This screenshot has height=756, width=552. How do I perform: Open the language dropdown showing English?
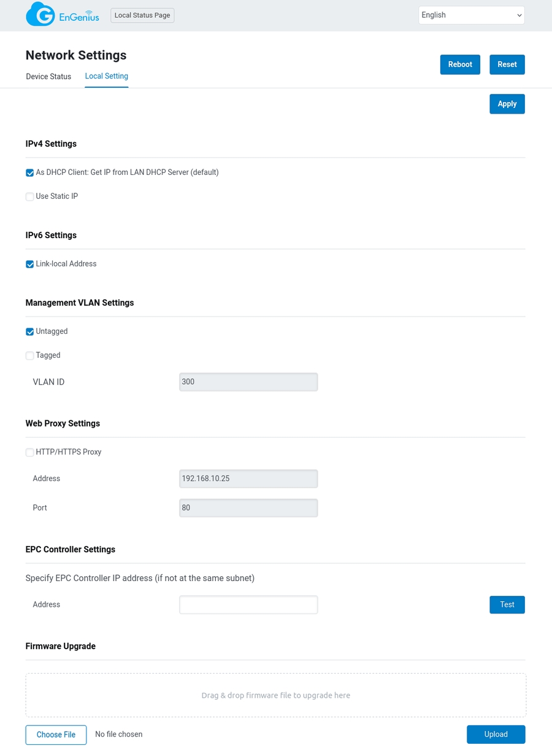(x=471, y=15)
